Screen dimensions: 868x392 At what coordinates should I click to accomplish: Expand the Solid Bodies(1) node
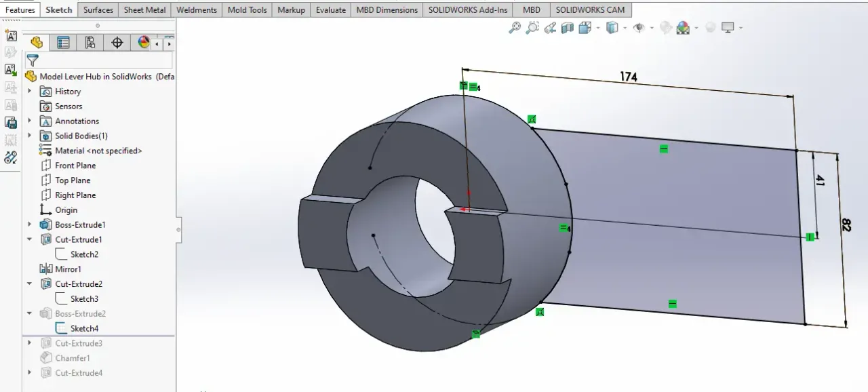[x=30, y=136]
